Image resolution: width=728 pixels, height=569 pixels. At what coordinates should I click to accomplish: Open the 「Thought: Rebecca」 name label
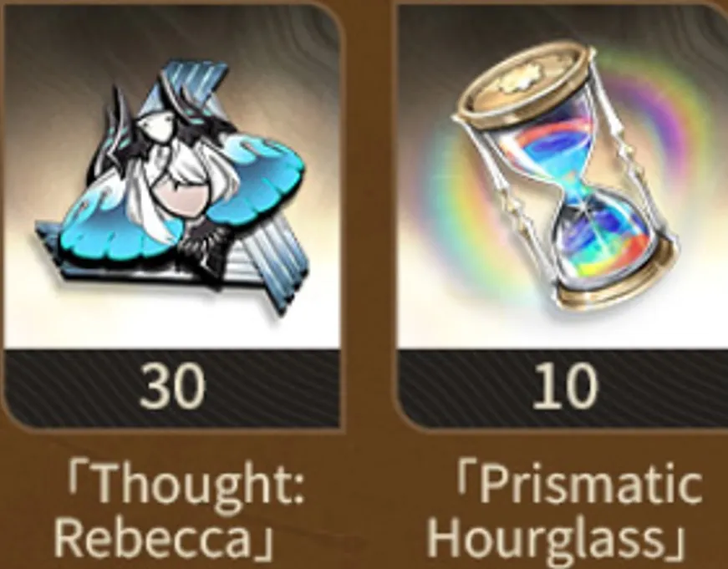click(179, 510)
